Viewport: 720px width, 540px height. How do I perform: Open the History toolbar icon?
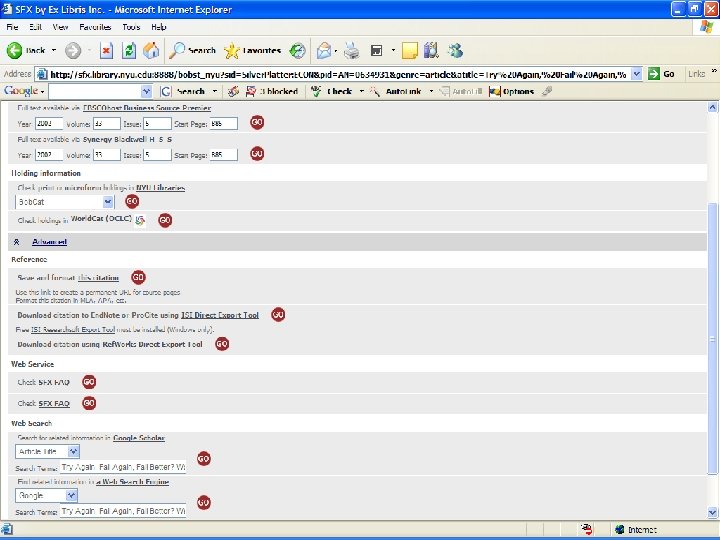pos(298,51)
